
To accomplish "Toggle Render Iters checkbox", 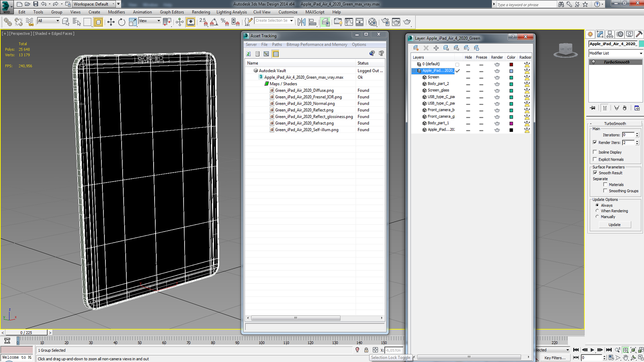I will (x=595, y=142).
